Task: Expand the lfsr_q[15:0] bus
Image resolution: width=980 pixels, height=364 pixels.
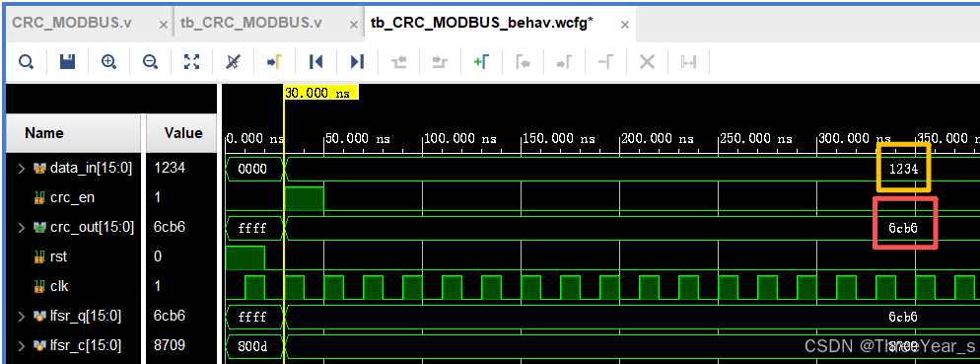Action: pyautogui.click(x=22, y=316)
